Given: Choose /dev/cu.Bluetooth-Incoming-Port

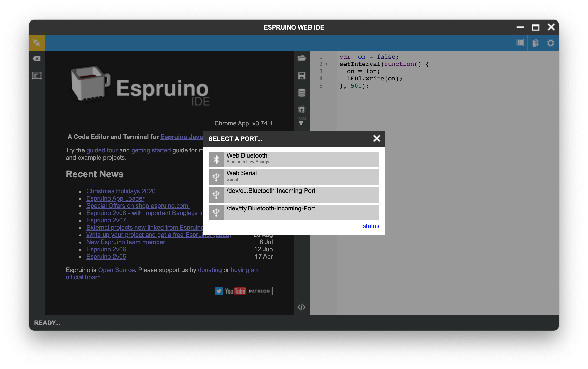Looking at the screenshot, I should pos(294,195).
